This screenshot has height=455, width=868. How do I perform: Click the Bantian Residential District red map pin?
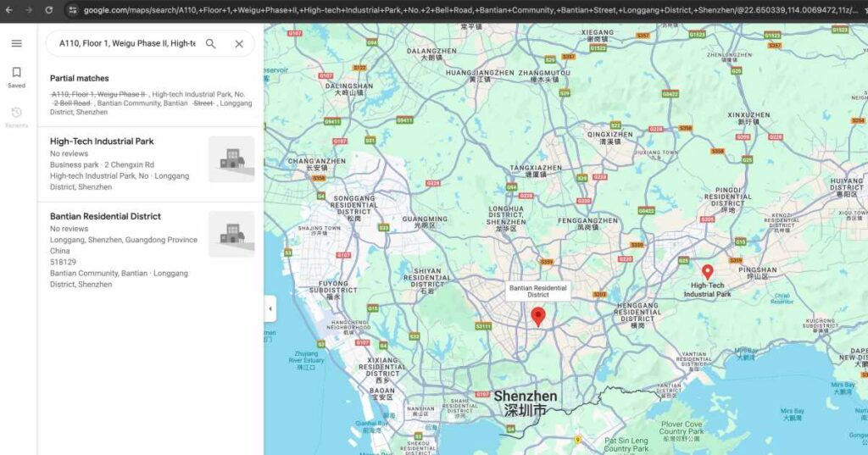[x=538, y=317]
